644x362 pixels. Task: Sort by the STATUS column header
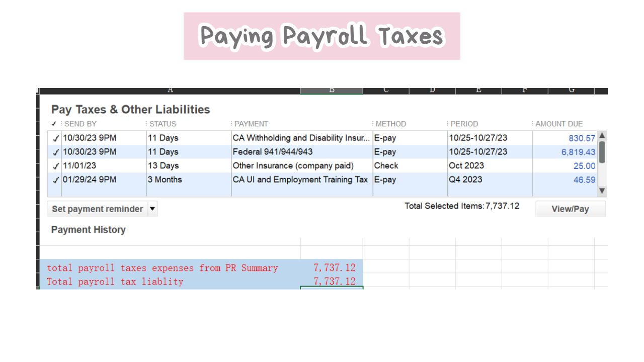coord(163,124)
